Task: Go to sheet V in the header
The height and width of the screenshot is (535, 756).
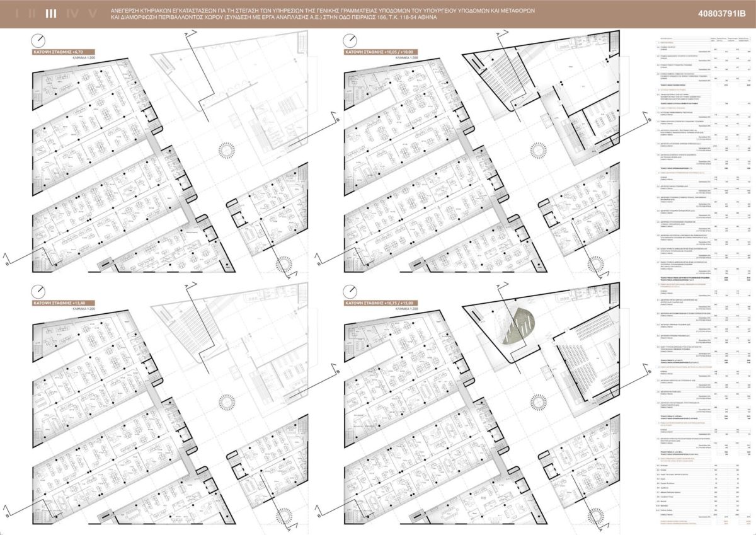Action: point(93,14)
